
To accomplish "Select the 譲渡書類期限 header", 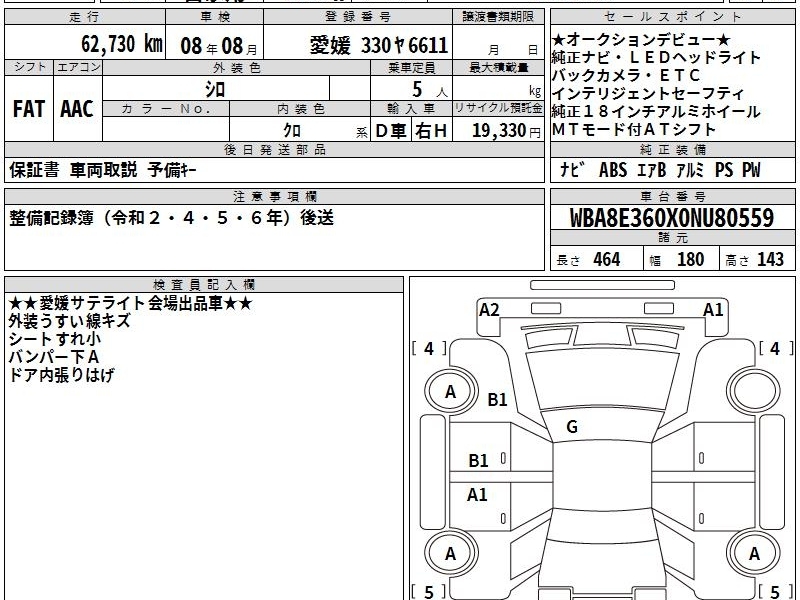I will click(x=498, y=17).
